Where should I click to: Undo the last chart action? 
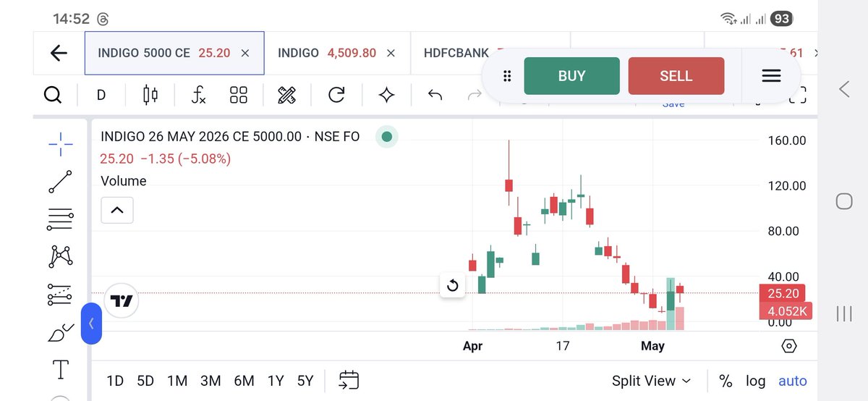tap(435, 95)
